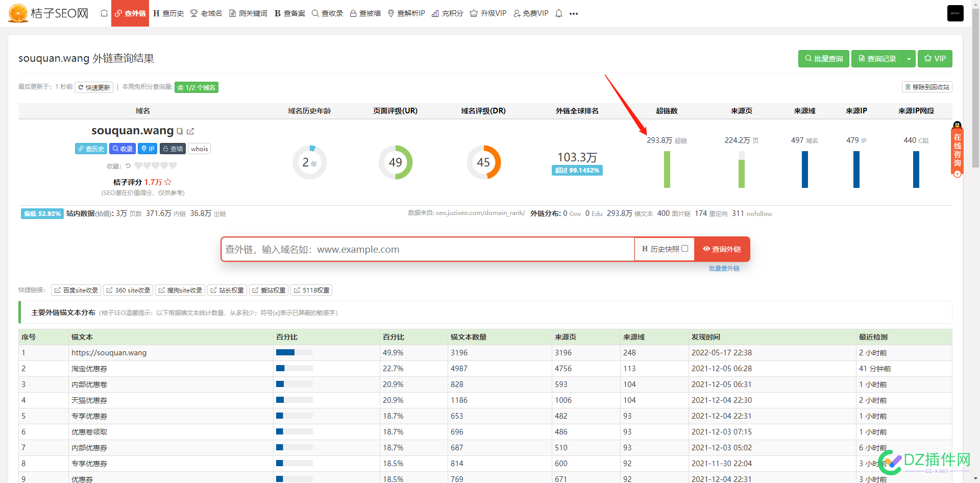Image resolution: width=980 pixels, height=483 pixels.
Task: Click the green VIP button
Action: 935,59
